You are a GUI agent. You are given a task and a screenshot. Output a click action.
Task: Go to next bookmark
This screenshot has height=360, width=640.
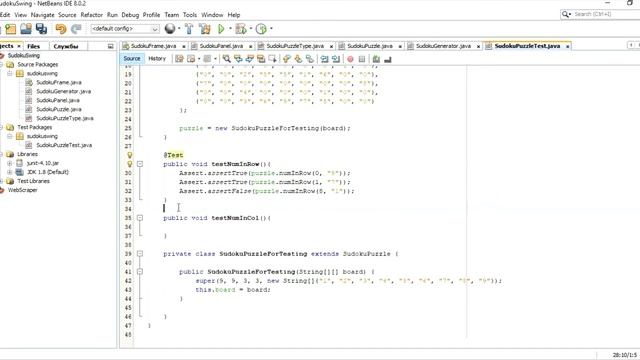click(x=298, y=59)
